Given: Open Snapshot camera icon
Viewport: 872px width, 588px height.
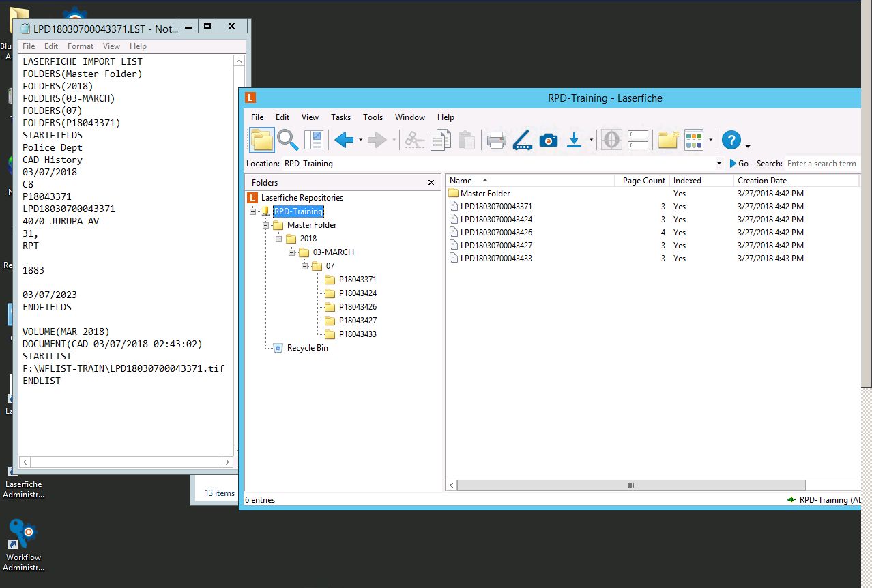Looking at the screenshot, I should click(549, 140).
